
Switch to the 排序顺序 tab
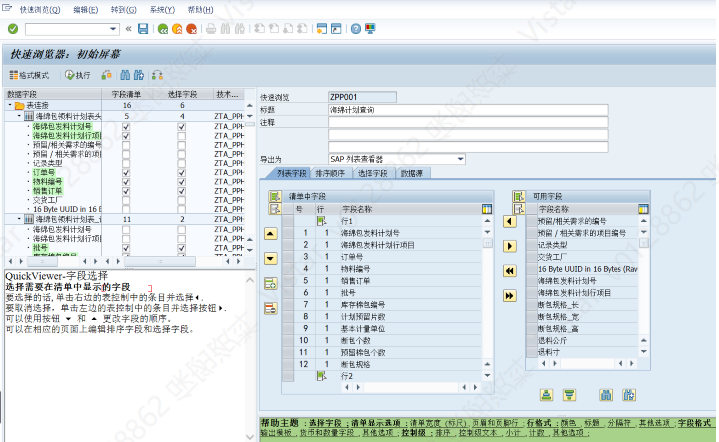(x=330, y=173)
